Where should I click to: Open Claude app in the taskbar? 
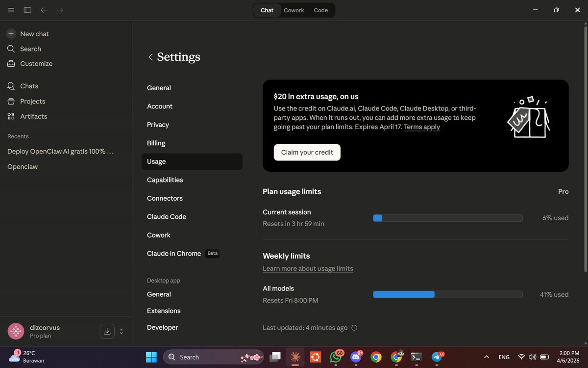(295, 357)
